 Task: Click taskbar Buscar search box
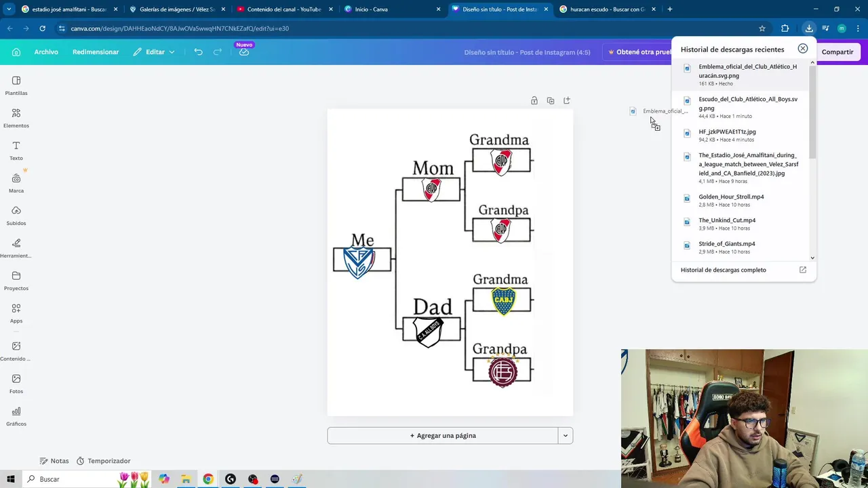coord(88,479)
